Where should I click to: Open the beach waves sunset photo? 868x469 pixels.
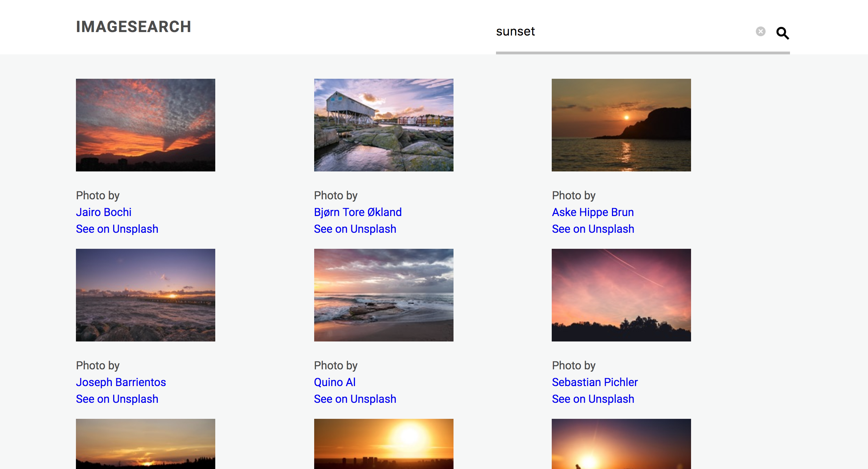[x=383, y=295]
